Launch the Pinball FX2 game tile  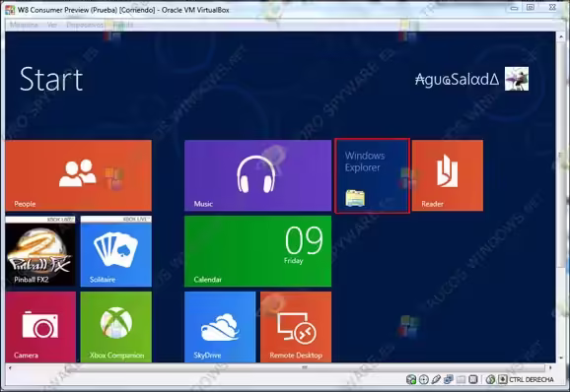(x=40, y=251)
